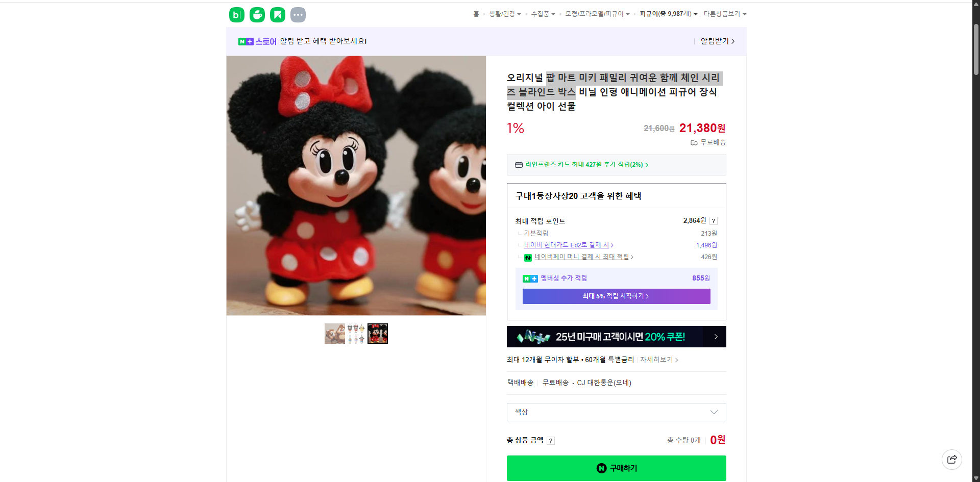This screenshot has height=482, width=980.
Task: Click the card icon beside 라인프렌즈 카드 적립
Action: tap(518, 165)
